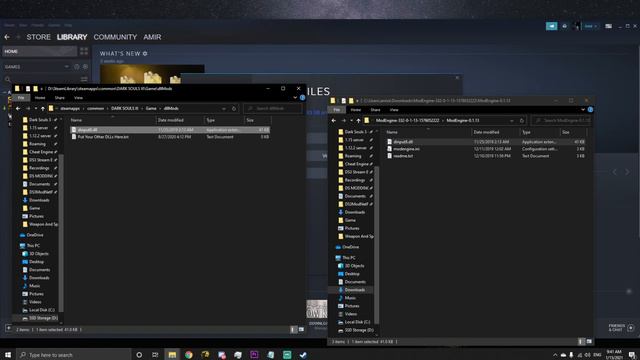Go back in the dllMods Explorer window
Image resolution: width=640 pixels, height=360 pixels.
click(18, 109)
